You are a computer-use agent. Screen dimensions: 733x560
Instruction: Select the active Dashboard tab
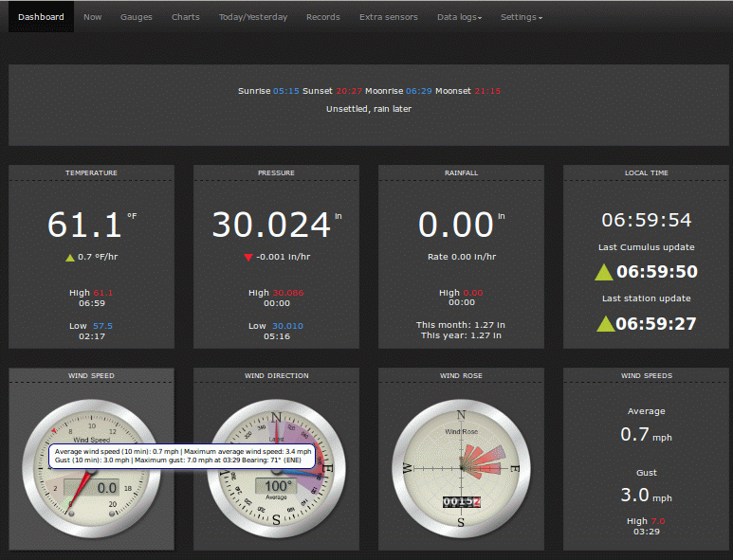point(42,17)
